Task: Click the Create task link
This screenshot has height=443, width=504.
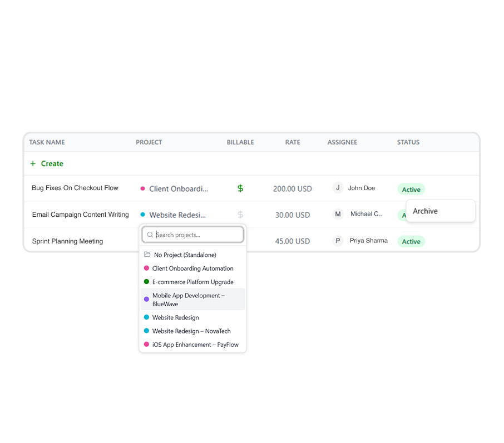Action: point(52,163)
